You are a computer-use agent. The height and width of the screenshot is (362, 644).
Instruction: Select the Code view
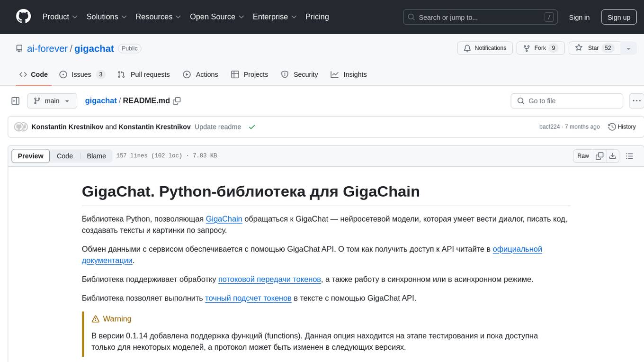click(x=65, y=156)
